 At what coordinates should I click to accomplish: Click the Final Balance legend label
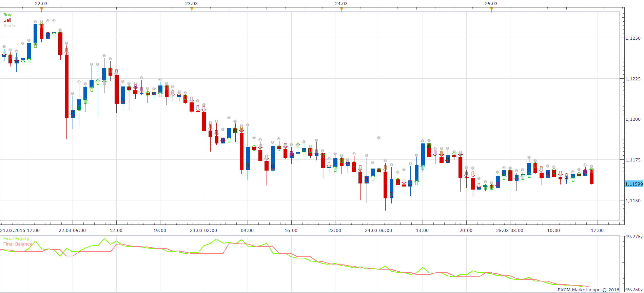(18, 244)
